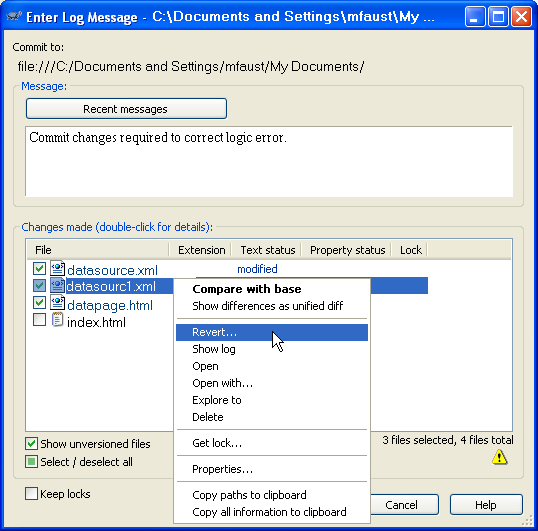The width and height of the screenshot is (538, 531).
Task: Uncheck the datasource.xml checkbox
Action: coord(39,269)
